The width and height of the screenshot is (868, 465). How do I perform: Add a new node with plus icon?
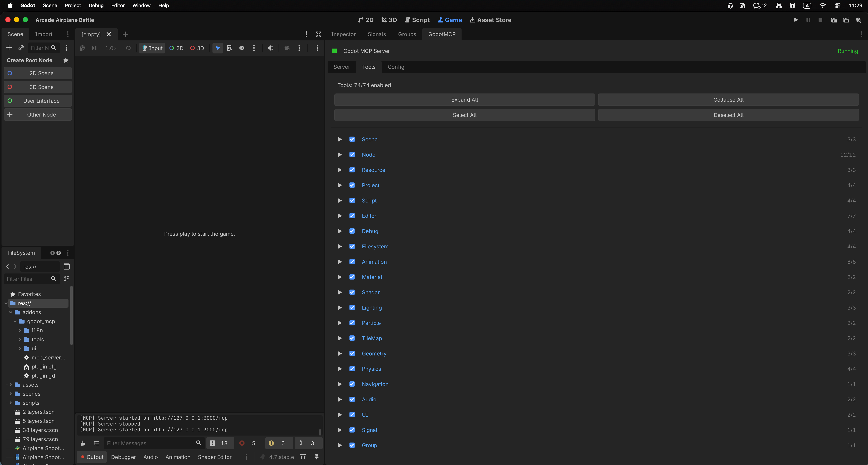9,48
